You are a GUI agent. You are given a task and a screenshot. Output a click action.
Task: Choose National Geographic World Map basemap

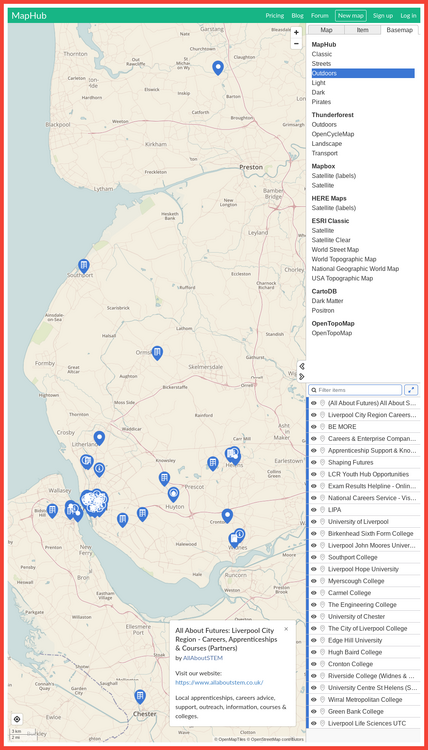pyautogui.click(x=355, y=269)
